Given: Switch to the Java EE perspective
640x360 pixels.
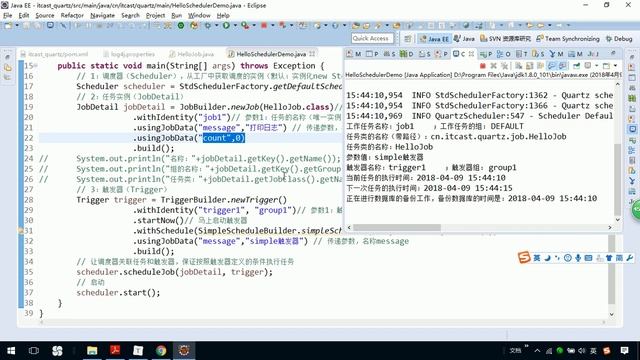Looking at the screenshot, I should point(434,39).
